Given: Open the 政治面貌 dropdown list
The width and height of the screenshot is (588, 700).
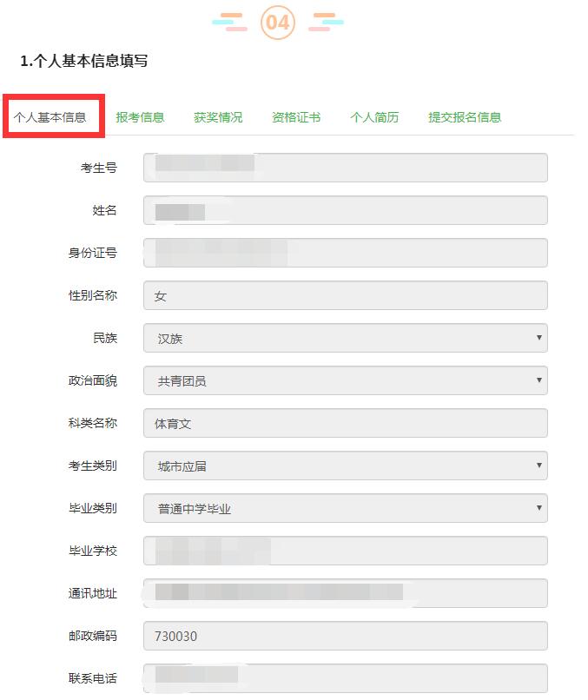Looking at the screenshot, I should [345, 380].
